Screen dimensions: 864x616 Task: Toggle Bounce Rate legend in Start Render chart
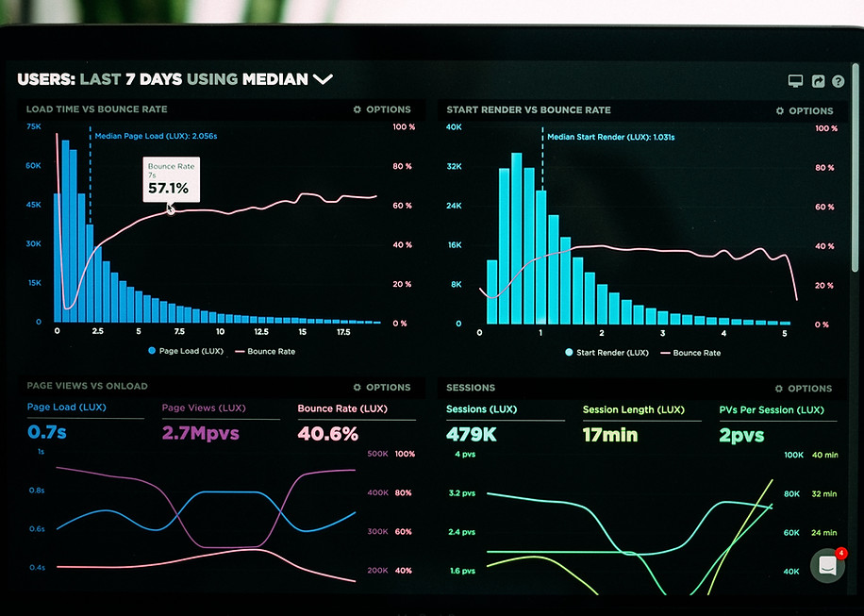(x=690, y=353)
